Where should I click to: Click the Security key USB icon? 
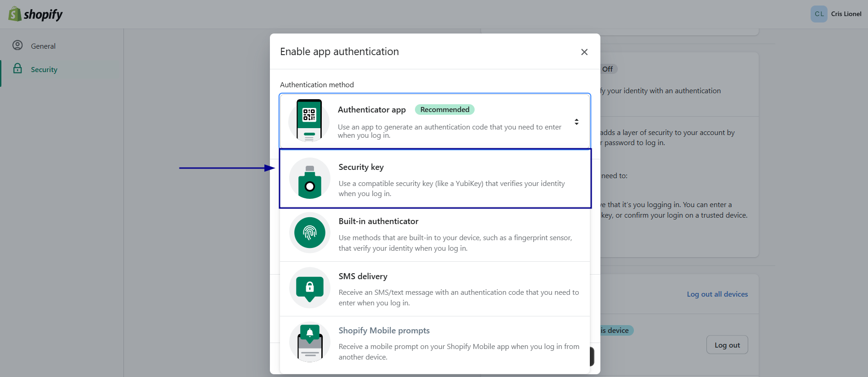tap(310, 179)
